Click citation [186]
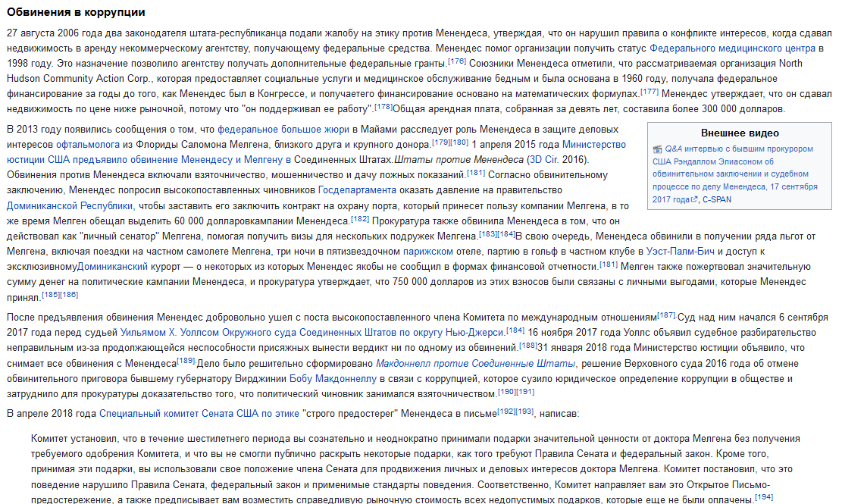This screenshot has width=842, height=504. pos(69,294)
